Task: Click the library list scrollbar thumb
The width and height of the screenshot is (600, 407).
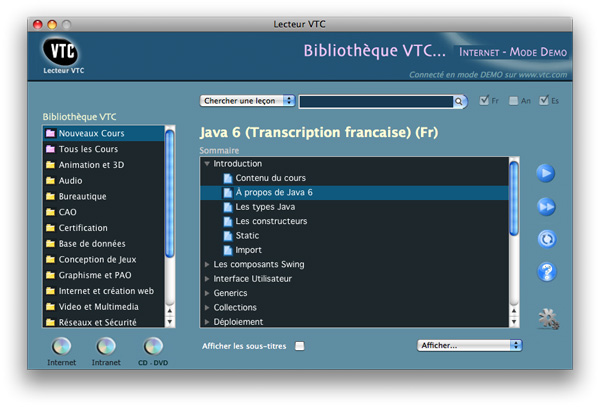Action: (x=170, y=194)
